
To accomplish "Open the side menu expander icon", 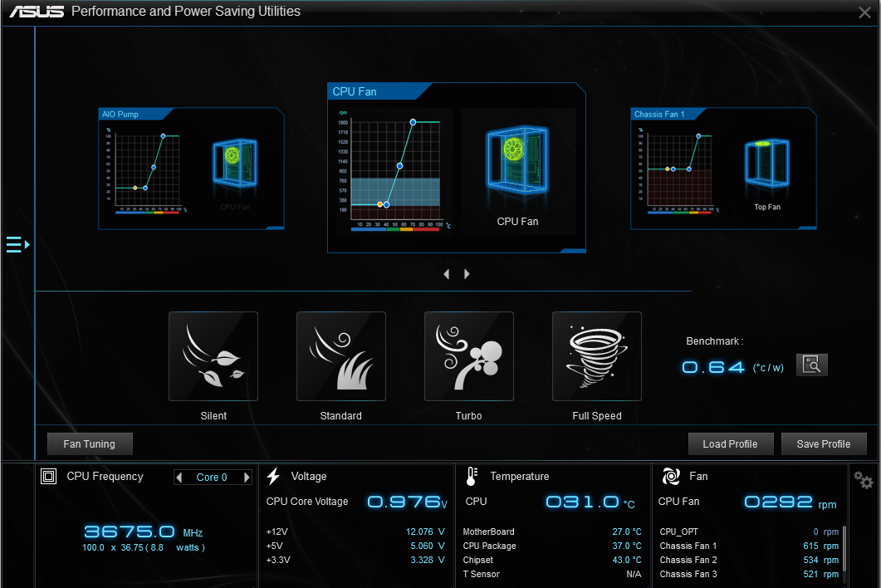I will tap(17, 244).
